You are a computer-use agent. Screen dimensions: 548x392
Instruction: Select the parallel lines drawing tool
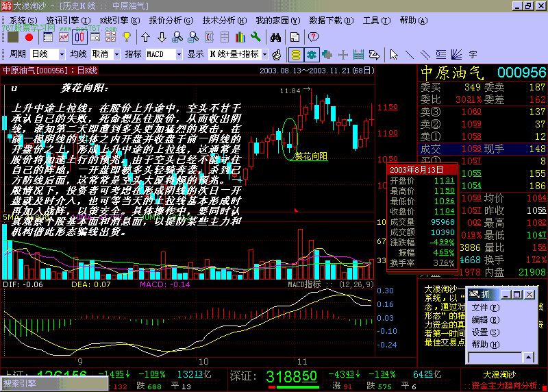425,55
